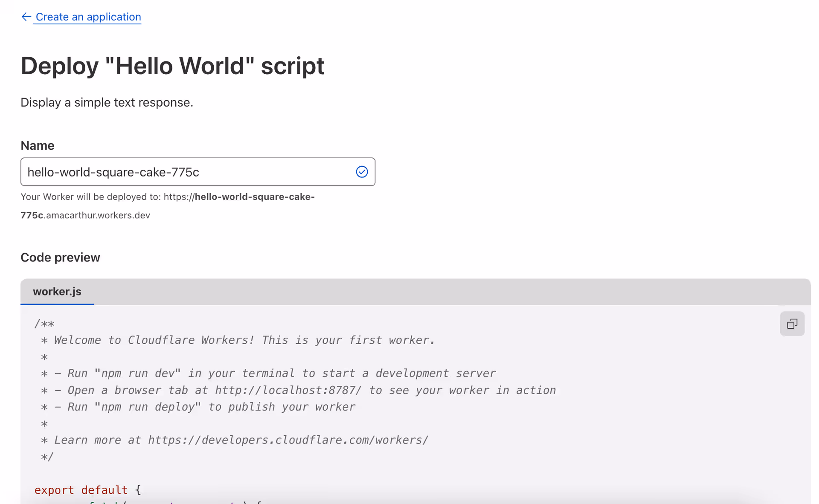Screen dimensions: 819x504
Task: Click the 'export default {' code line
Action: tap(87, 490)
